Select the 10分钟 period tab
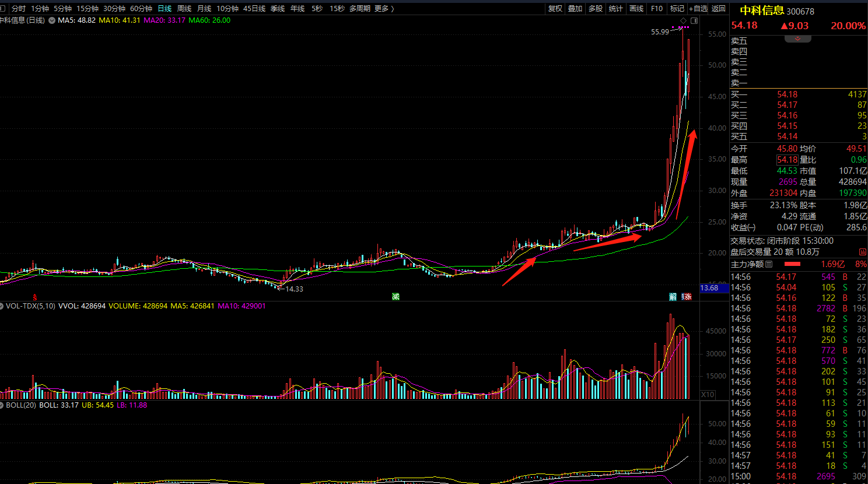Viewport: 868px width, 484px height. (228, 8)
